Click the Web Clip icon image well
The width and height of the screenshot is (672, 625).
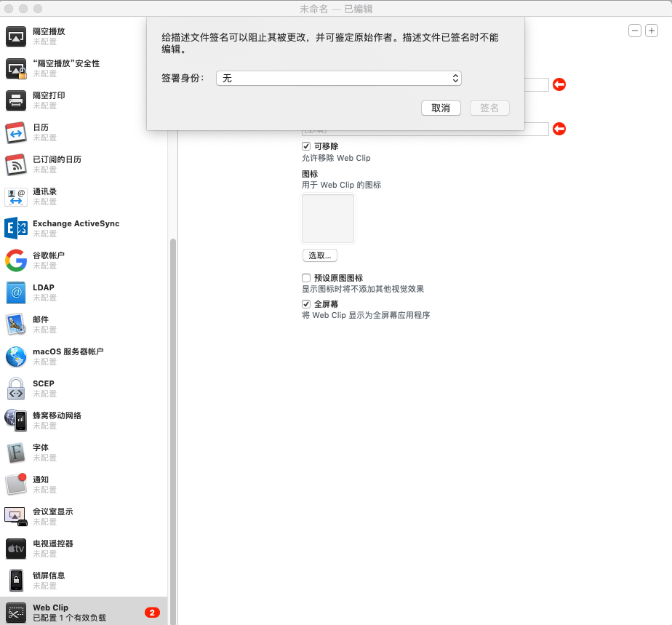(327, 218)
